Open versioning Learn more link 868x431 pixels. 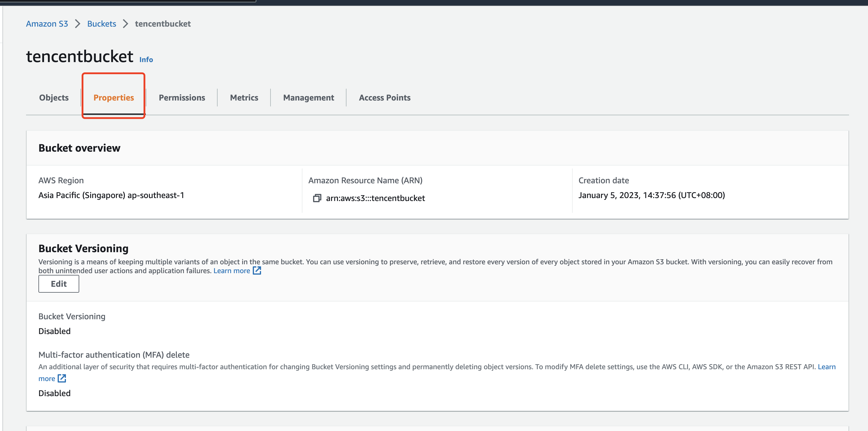[x=231, y=270]
